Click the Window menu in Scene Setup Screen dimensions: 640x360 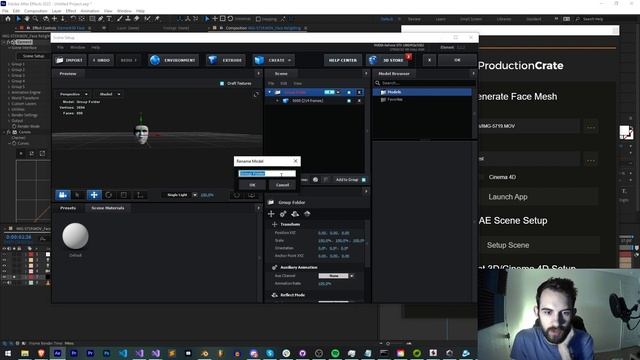point(78,47)
